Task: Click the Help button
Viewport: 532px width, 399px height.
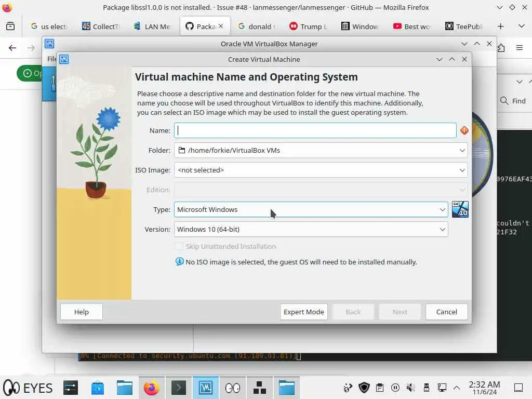Action: pos(82,312)
